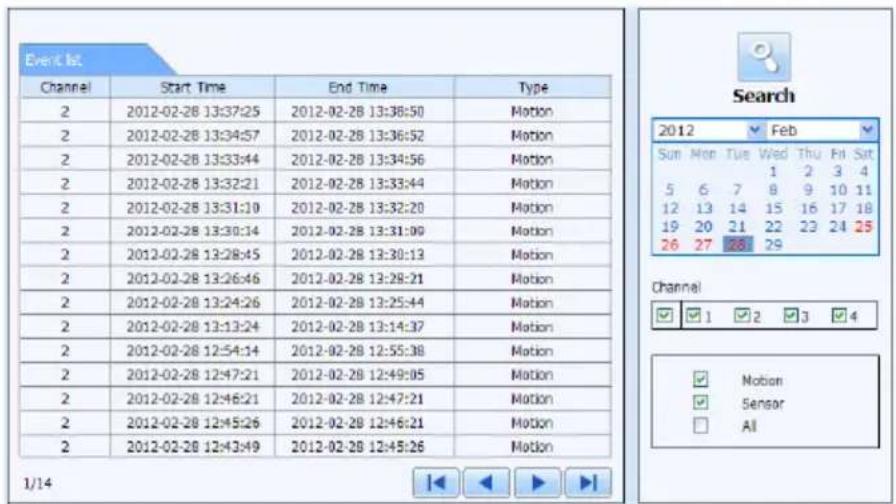The image size is (896, 504).
Task: Select event starting 2012-02-28 13:31:10
Action: pyautogui.click(x=315, y=207)
